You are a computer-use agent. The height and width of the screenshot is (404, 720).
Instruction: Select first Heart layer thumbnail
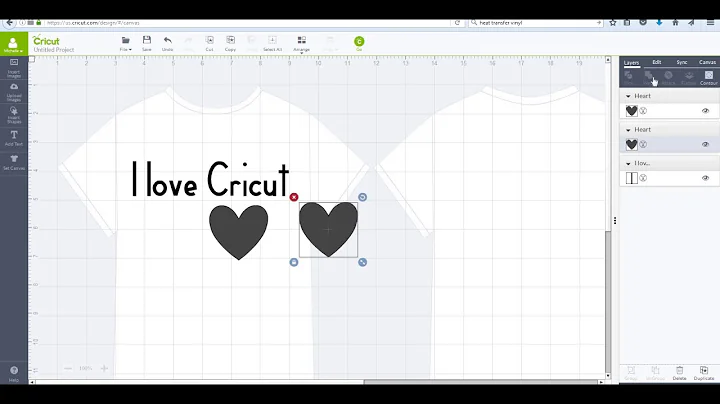pyautogui.click(x=632, y=111)
